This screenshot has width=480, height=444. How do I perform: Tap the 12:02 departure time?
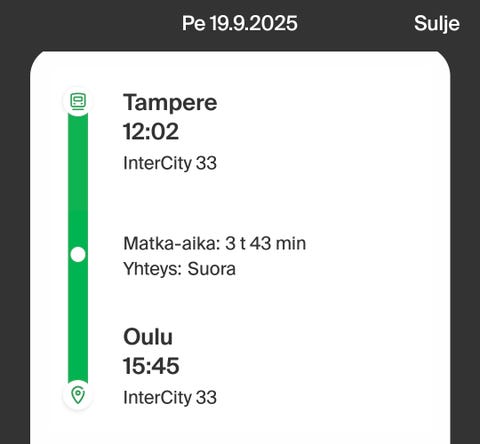[151, 131]
